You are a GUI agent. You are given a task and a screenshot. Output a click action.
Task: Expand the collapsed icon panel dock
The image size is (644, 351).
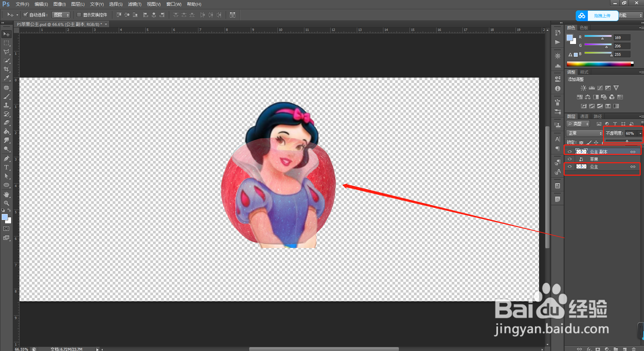pos(561,23)
